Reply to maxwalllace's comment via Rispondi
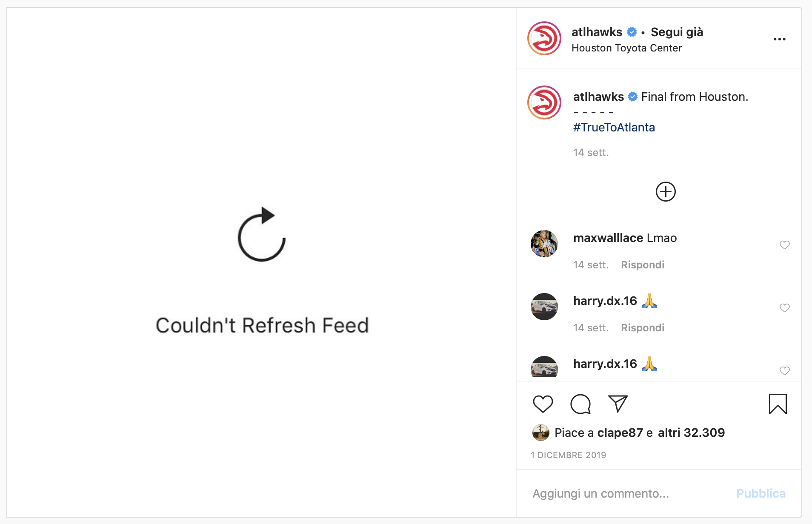The width and height of the screenshot is (812, 524). coord(642,265)
